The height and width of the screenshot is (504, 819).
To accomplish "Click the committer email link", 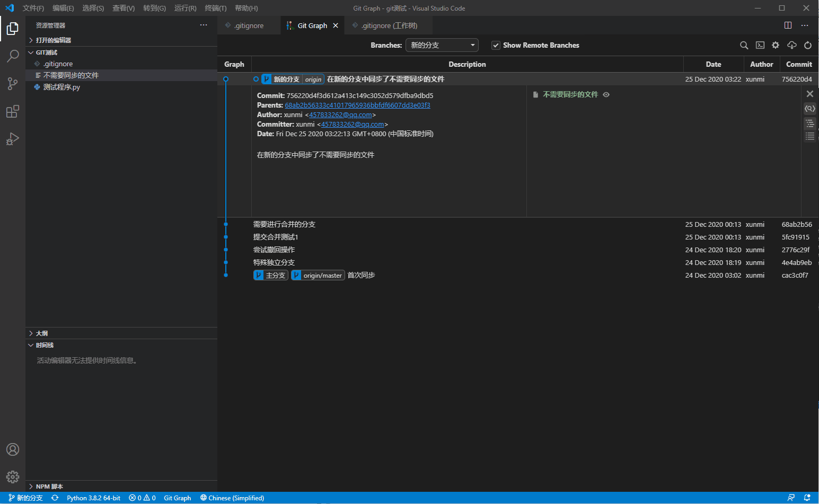I will click(353, 125).
